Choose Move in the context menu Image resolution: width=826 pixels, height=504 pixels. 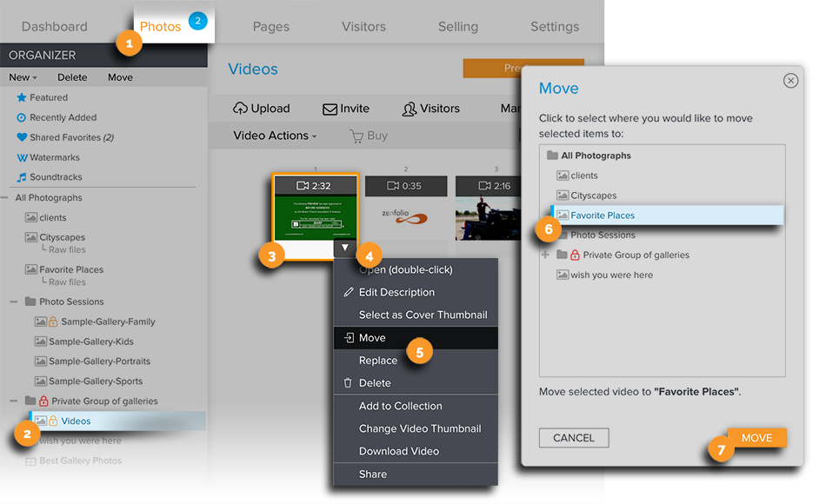416,338
